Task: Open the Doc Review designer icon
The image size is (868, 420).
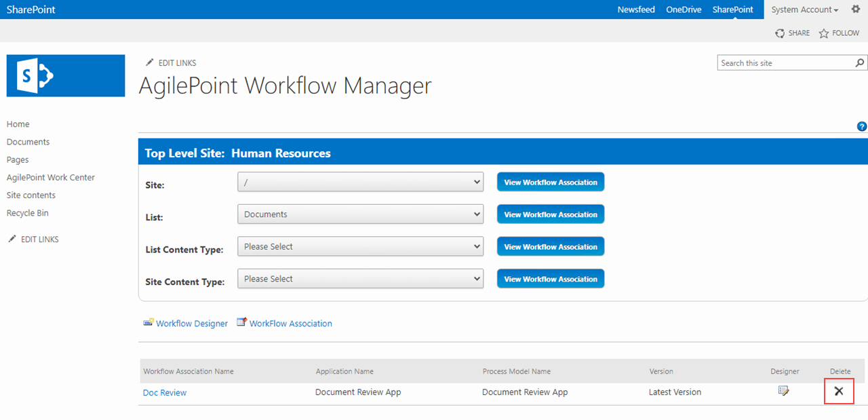Action: pos(784,391)
